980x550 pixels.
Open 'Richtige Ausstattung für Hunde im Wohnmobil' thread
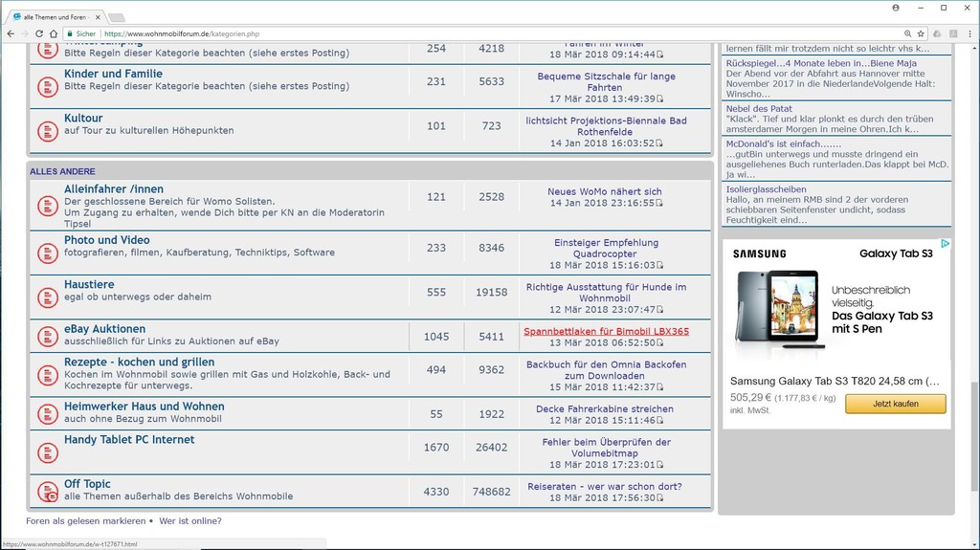point(606,293)
